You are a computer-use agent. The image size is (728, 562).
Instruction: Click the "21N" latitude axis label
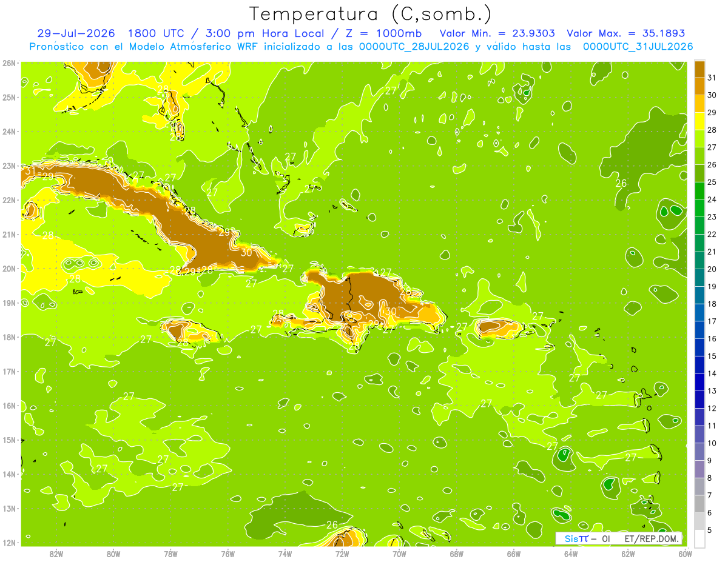coord(9,234)
